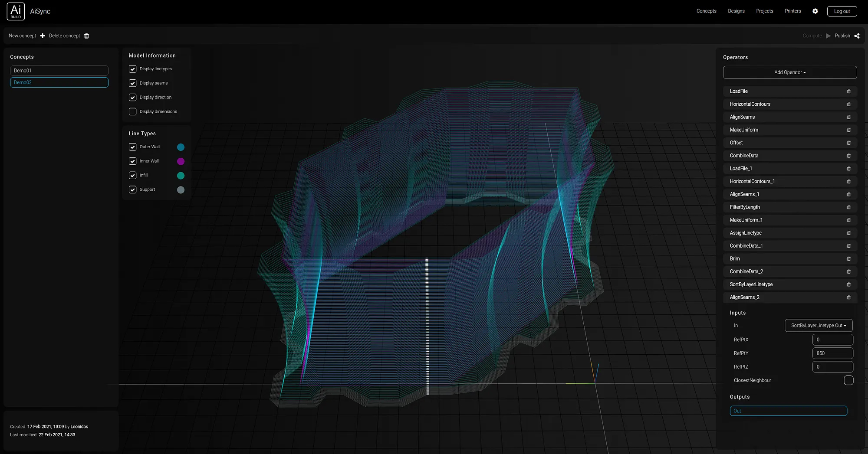Open the Printers menu
The image size is (868, 454).
(x=792, y=11)
